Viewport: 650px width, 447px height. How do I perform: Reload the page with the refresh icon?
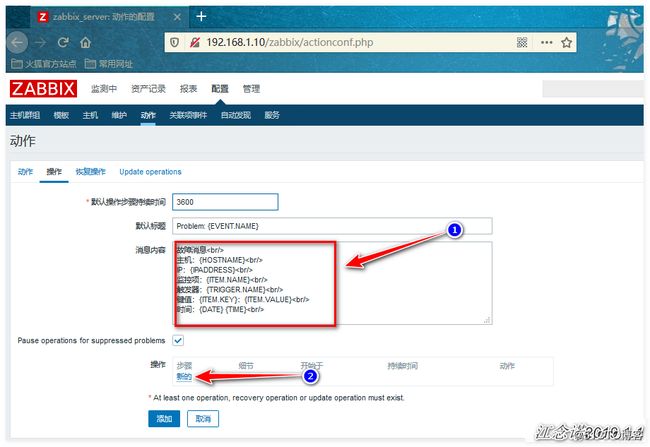pos(63,42)
